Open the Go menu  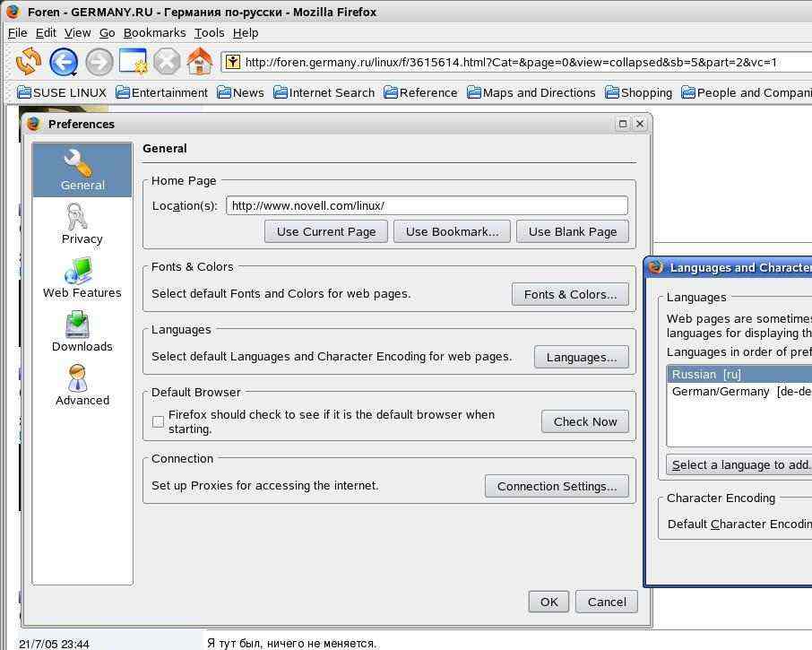(108, 32)
